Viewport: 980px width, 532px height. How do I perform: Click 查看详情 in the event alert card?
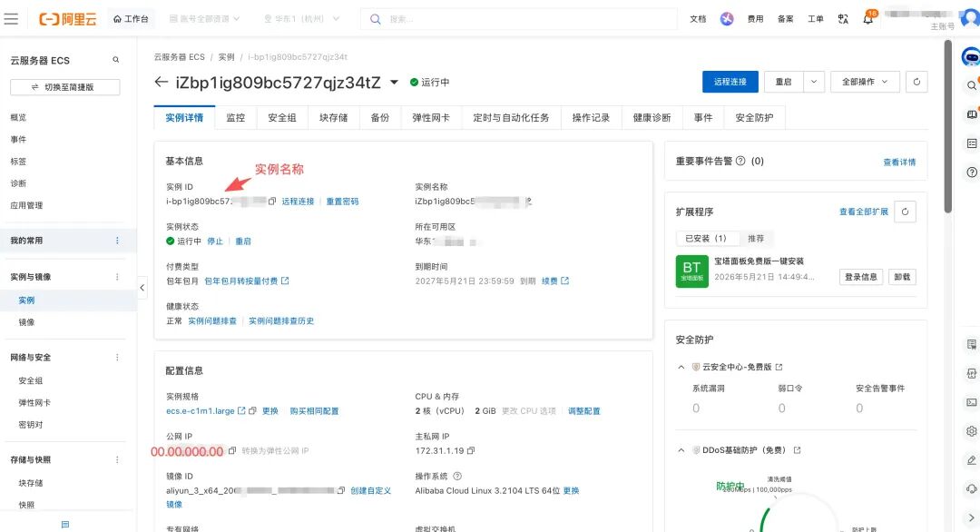pyautogui.click(x=899, y=163)
